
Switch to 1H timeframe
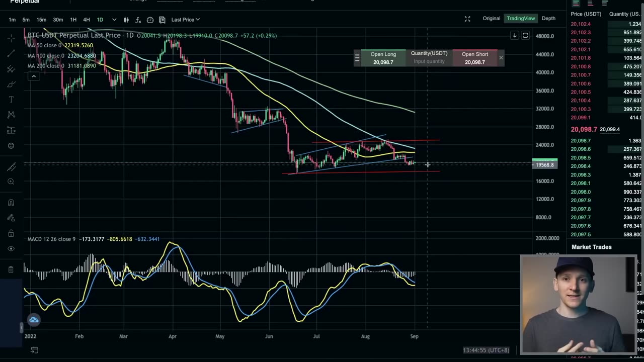(73, 20)
